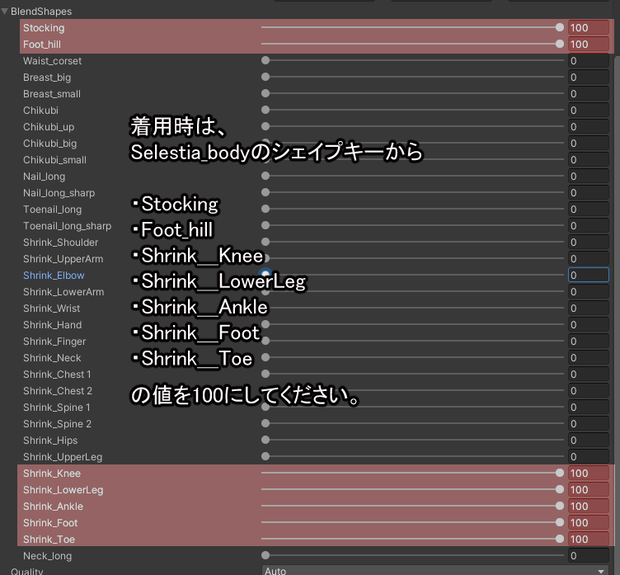Click the Shrink_Ankle slider handle
The image size is (620, 575).
click(x=560, y=506)
